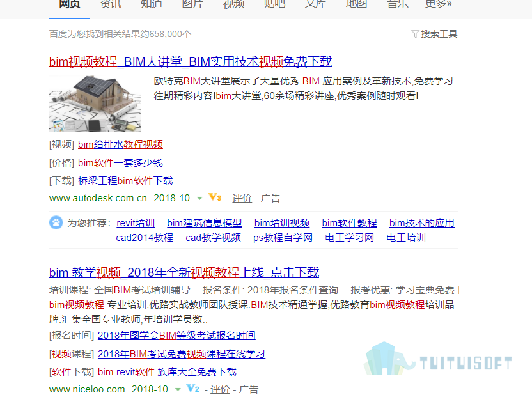Image resolution: width=532 pixels, height=395 pixels.
Task: Expand dropdown arrow after autodesk 2018-10
Action: coord(199,198)
